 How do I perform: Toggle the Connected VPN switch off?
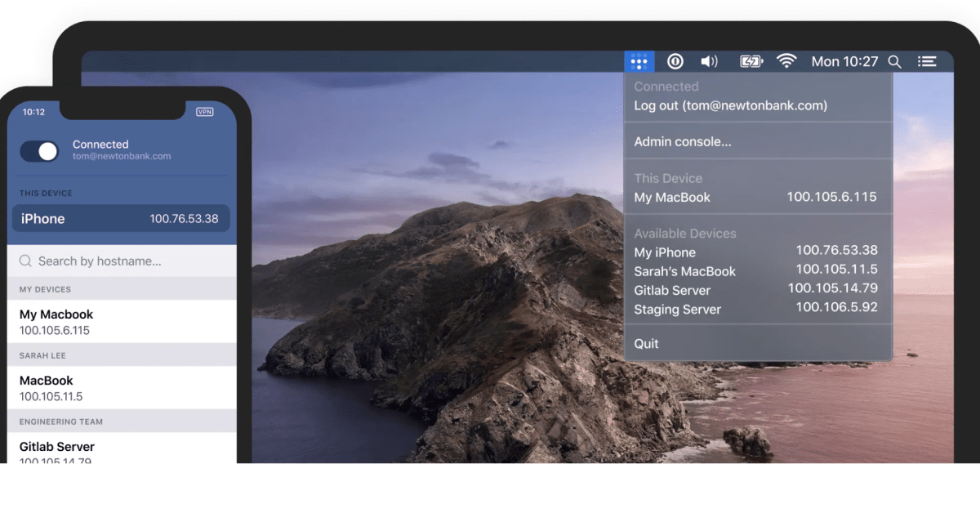pyautogui.click(x=39, y=150)
